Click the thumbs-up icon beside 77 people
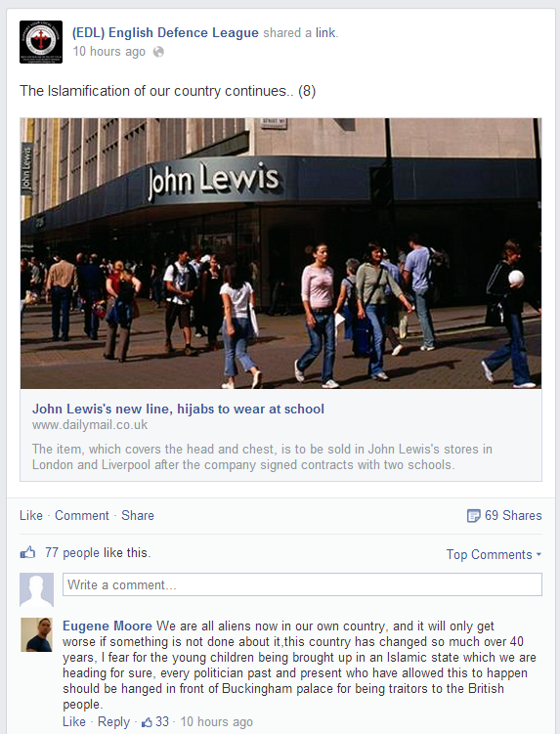560x734 pixels. click(27, 552)
